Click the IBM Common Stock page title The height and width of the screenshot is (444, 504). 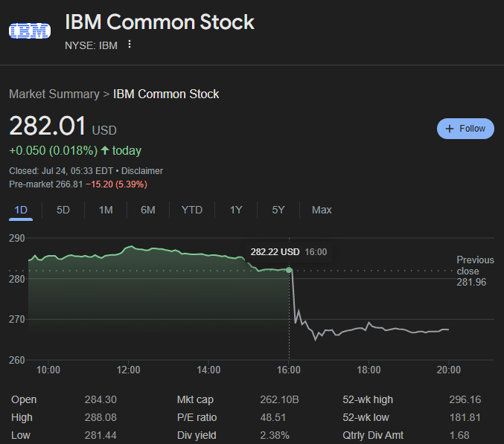[x=160, y=22]
